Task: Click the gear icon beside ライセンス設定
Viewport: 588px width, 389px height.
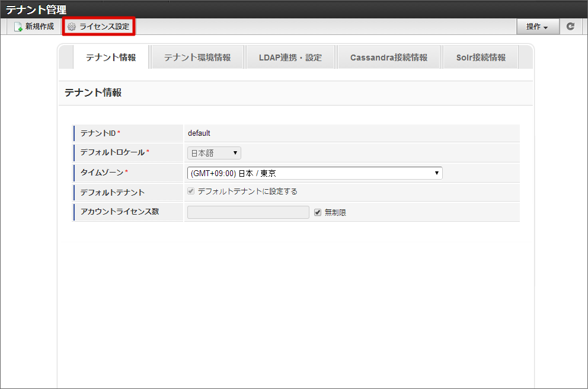Action: pyautogui.click(x=72, y=27)
